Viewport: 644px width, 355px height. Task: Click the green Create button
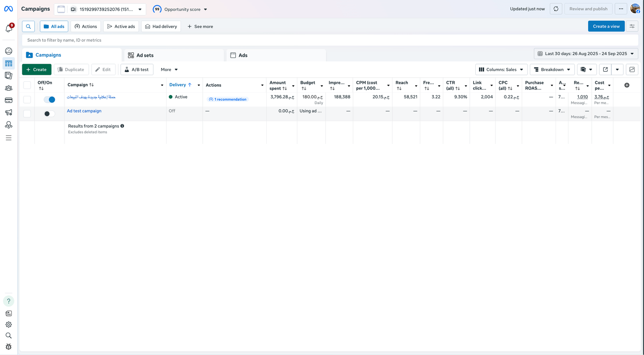click(36, 70)
